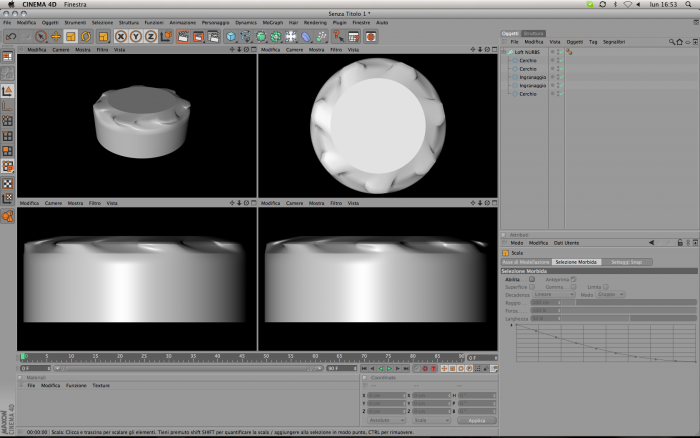Image resolution: width=700 pixels, height=438 pixels.
Task: Select the Move tool cross icon
Action: point(56,37)
